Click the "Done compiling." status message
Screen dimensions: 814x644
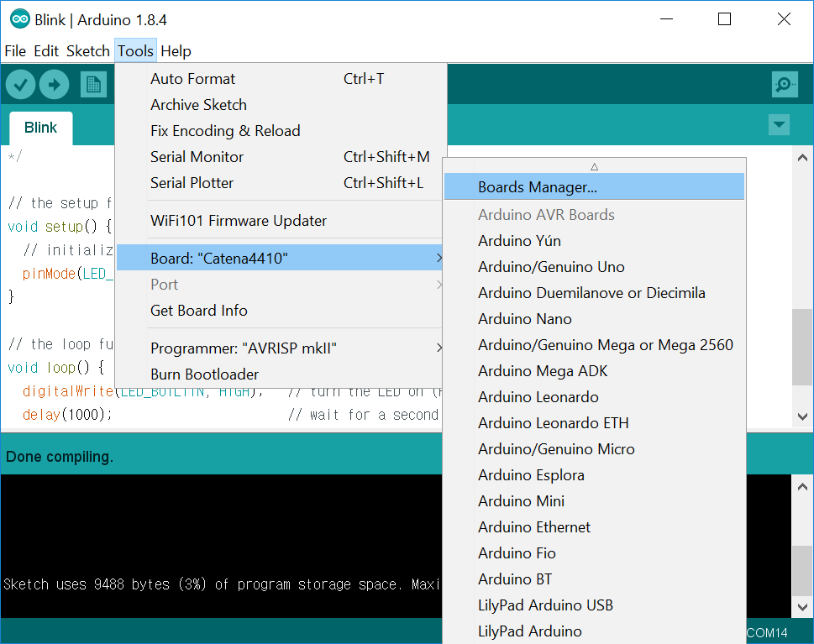(60, 457)
